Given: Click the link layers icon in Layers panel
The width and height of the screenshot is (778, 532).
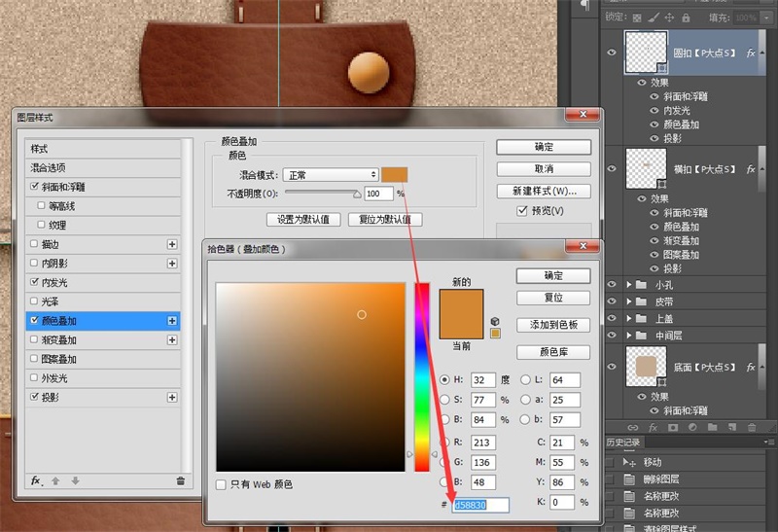Looking at the screenshot, I should click(x=633, y=427).
